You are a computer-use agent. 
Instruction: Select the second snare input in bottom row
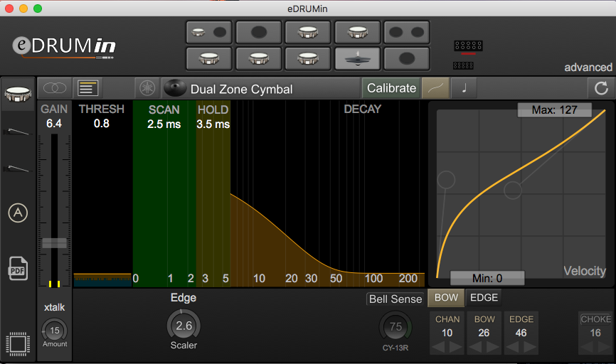pyautogui.click(x=258, y=58)
